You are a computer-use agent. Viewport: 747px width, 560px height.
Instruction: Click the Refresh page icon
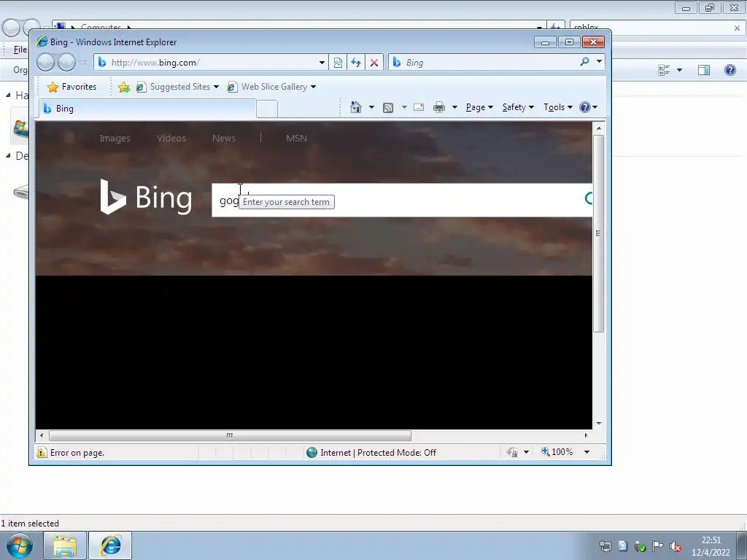(356, 63)
